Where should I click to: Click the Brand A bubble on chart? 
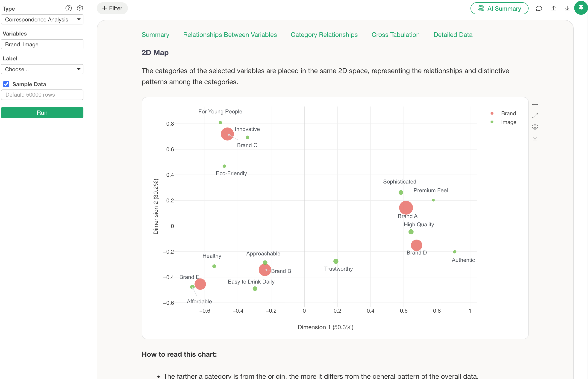[406, 208]
